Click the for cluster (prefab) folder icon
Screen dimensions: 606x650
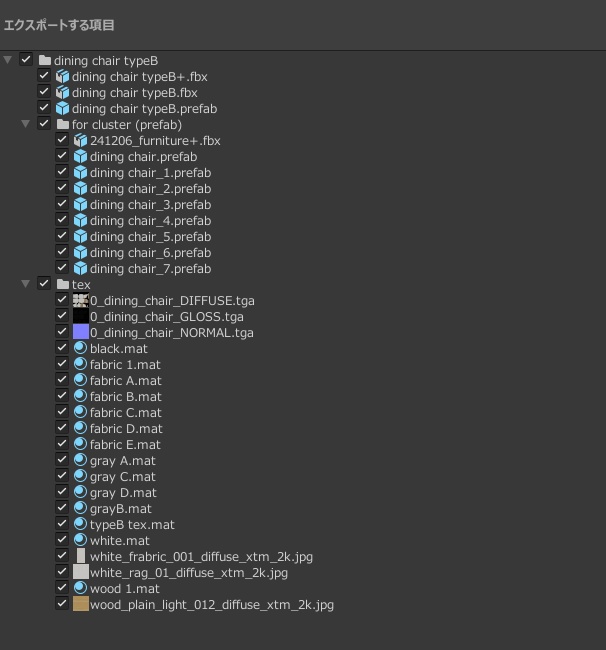click(63, 124)
